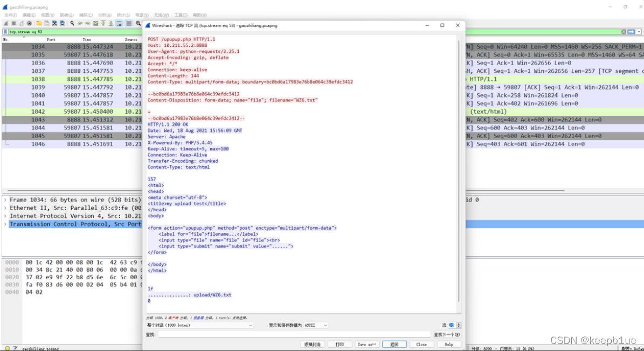Screen dimensions: 644x351
Task: Open the capture options gear icon
Action: click(x=29, y=23)
